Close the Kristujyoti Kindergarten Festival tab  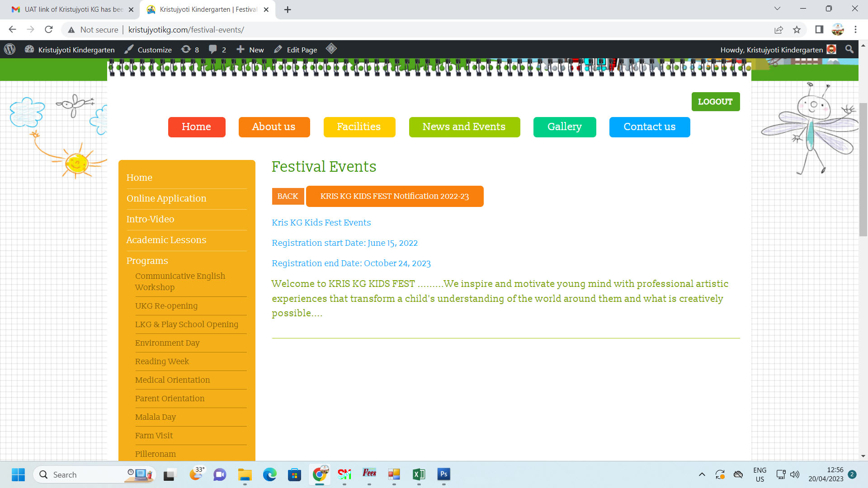click(266, 9)
